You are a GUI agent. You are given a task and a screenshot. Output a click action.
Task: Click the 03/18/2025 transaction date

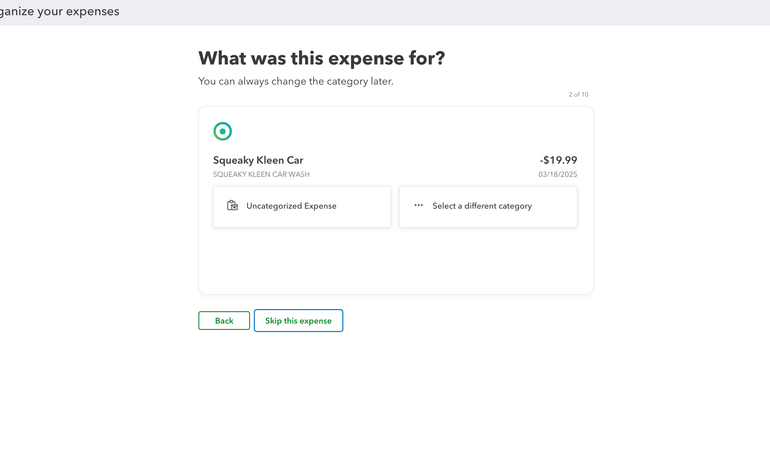(557, 174)
